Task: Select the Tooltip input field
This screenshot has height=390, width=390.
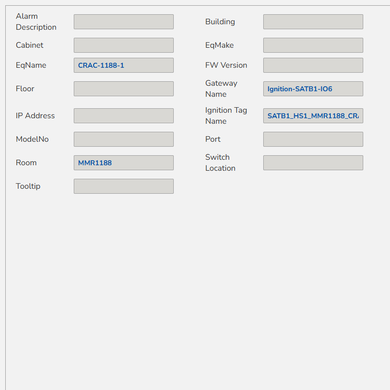Action: (124, 186)
